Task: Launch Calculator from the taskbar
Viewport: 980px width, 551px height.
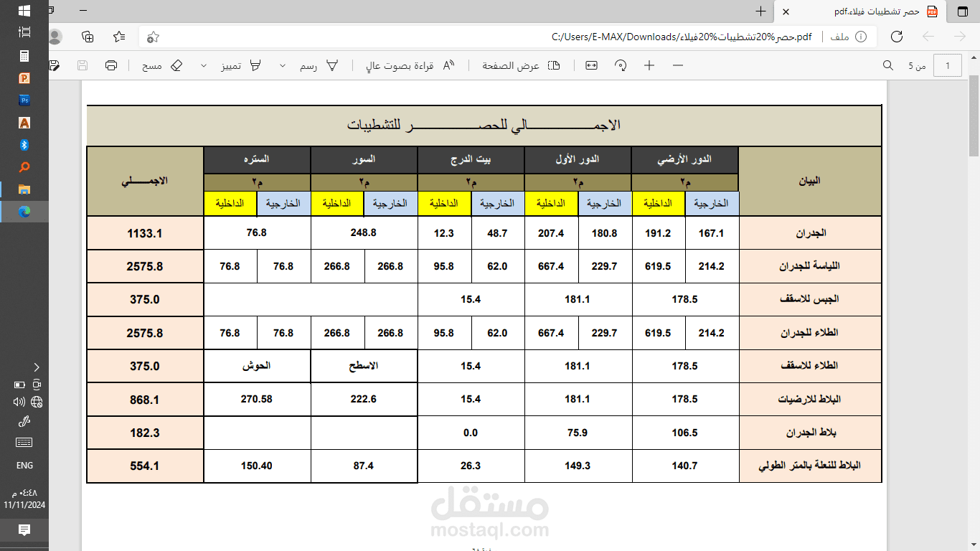Action: (24, 56)
